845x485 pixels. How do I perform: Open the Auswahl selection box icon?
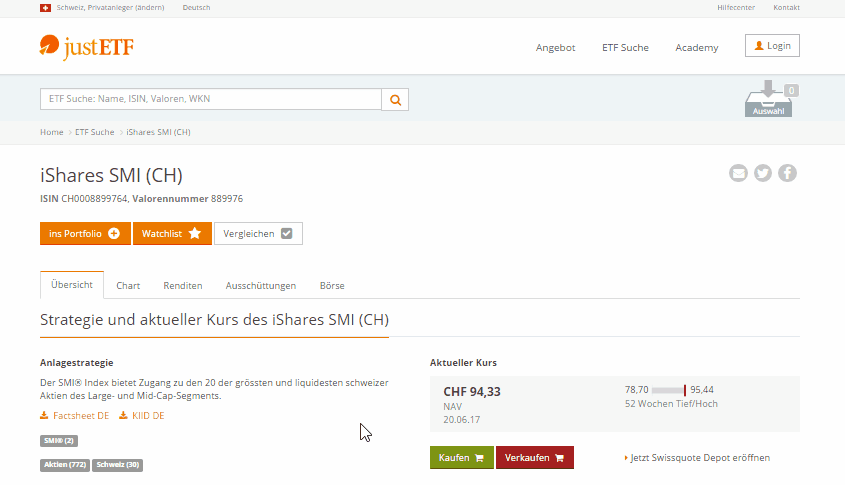tap(768, 100)
